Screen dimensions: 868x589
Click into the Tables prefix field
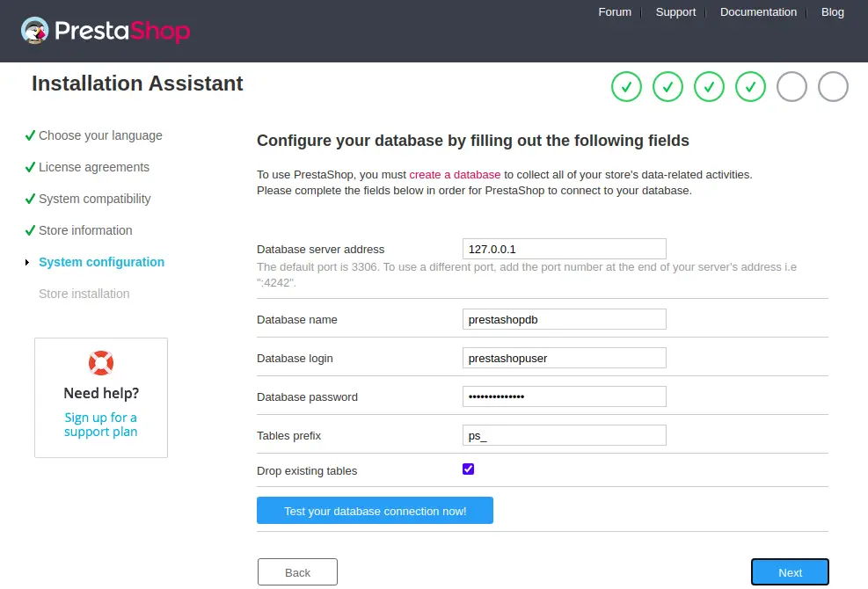(564, 436)
